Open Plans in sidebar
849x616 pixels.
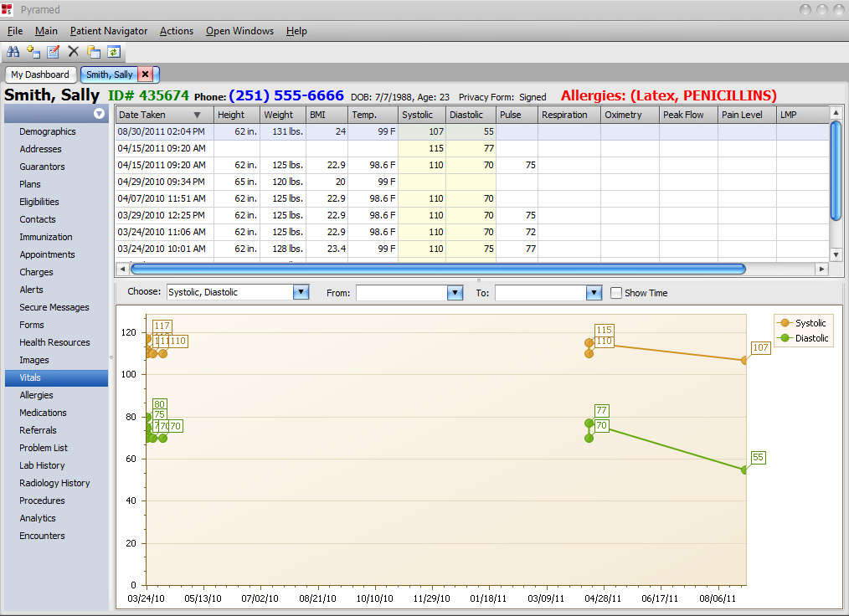30,184
